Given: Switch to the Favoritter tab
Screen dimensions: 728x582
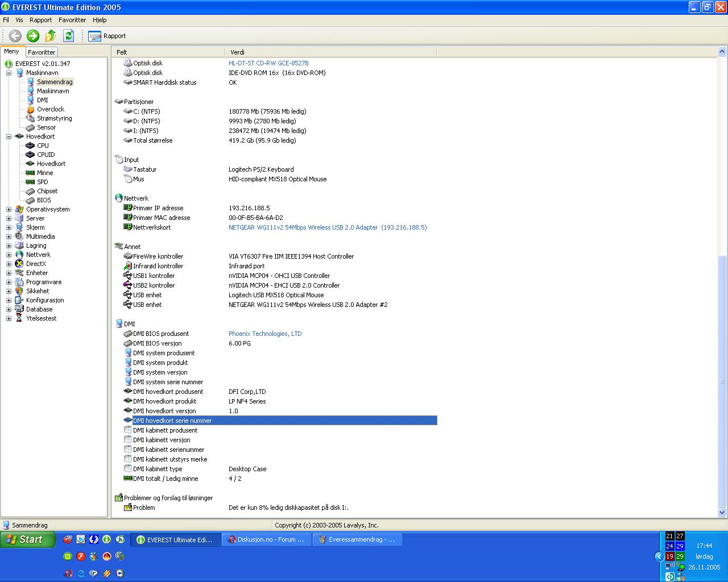Looking at the screenshot, I should (x=42, y=52).
